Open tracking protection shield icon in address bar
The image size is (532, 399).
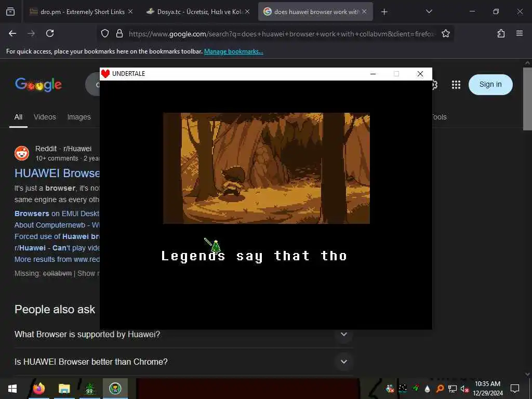pyautogui.click(x=105, y=33)
